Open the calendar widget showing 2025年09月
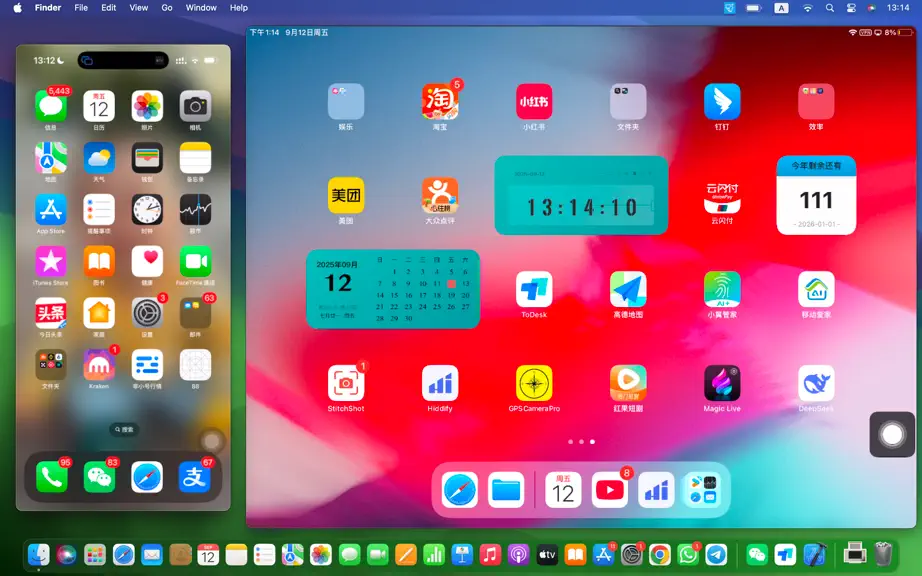 point(393,289)
